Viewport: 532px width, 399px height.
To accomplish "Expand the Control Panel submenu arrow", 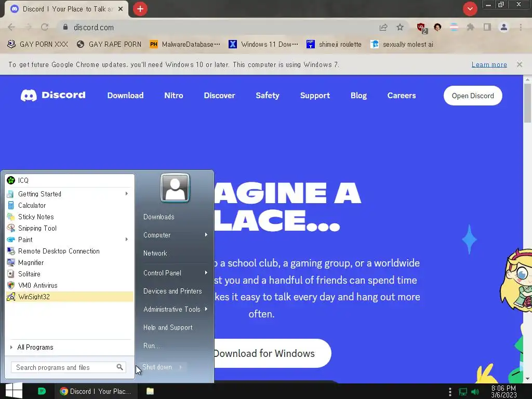I will (x=206, y=273).
